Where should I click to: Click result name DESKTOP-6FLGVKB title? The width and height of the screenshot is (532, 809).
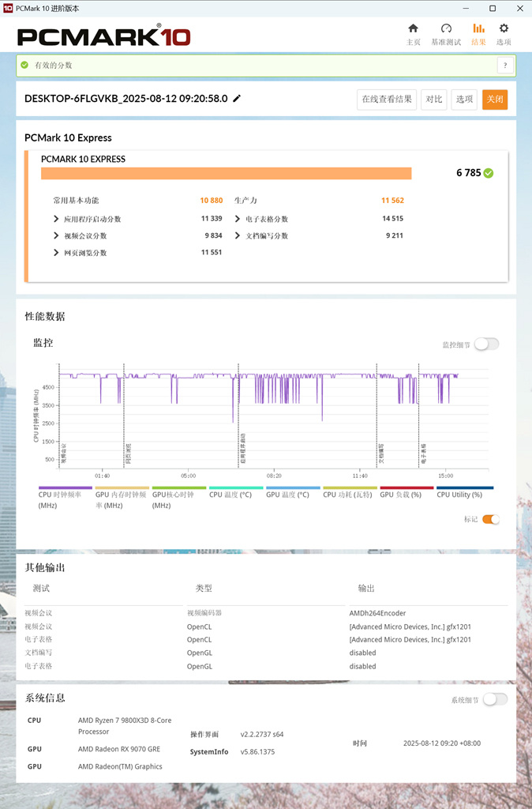126,99
